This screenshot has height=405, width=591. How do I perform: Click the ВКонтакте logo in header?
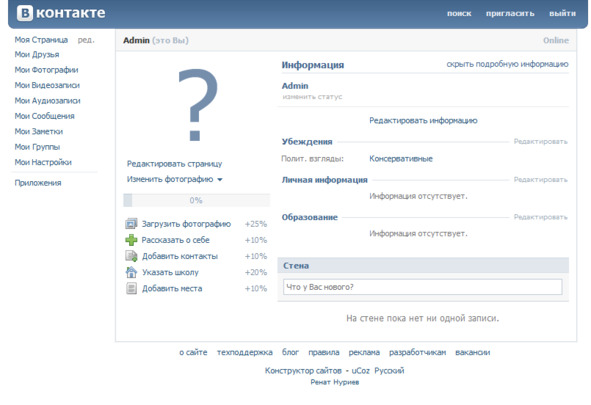click(61, 13)
